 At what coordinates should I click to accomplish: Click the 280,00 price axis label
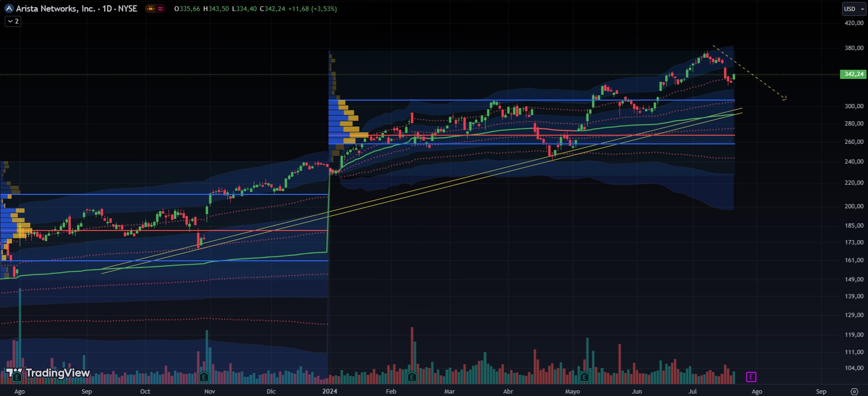point(854,124)
